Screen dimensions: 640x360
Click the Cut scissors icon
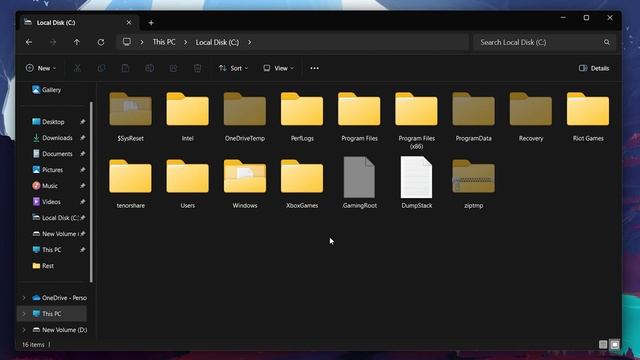tap(77, 68)
